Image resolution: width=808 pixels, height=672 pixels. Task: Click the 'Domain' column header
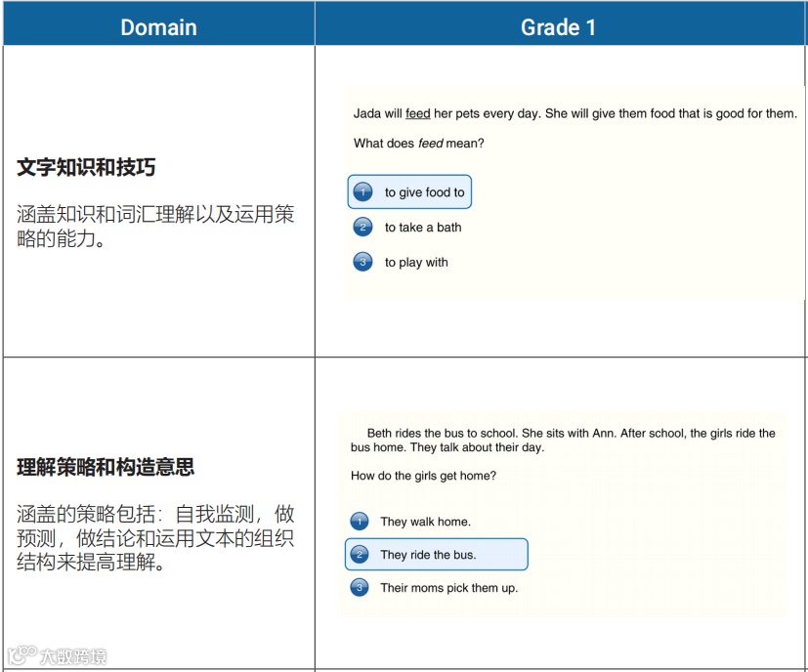click(x=158, y=24)
